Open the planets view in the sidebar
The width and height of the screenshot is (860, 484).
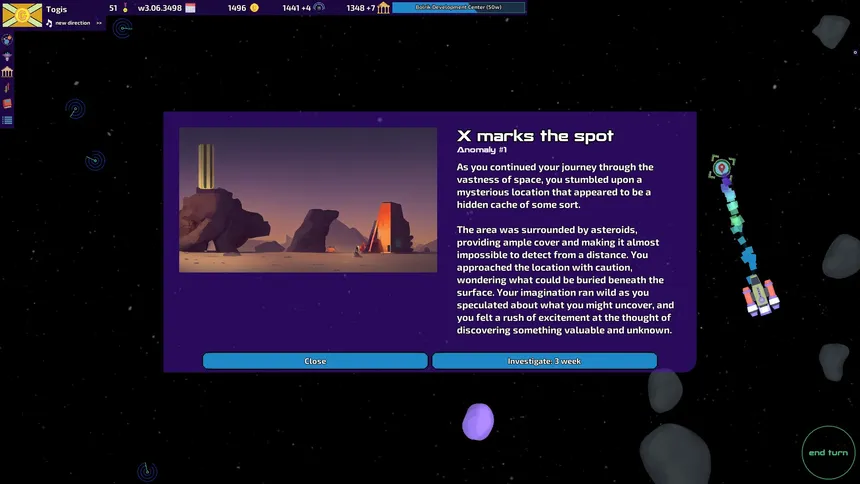pyautogui.click(x=7, y=40)
